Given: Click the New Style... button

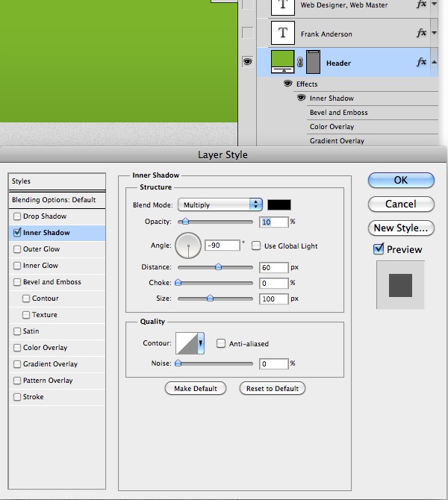Looking at the screenshot, I should (401, 228).
